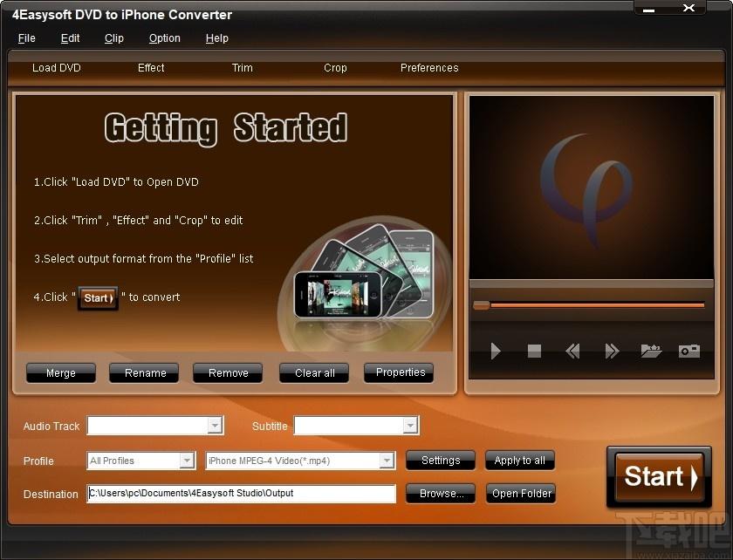Close the converter window
The height and width of the screenshot is (560, 733).
point(688,8)
